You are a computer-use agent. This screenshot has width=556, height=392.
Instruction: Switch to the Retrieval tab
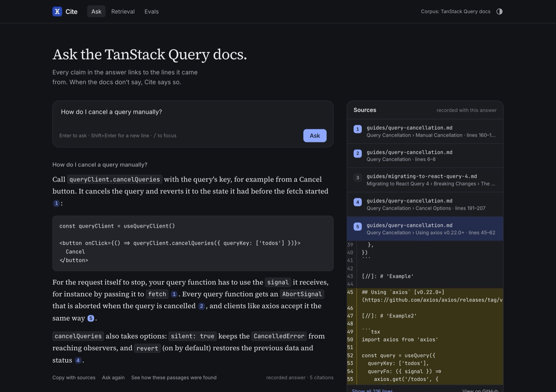pos(123,12)
